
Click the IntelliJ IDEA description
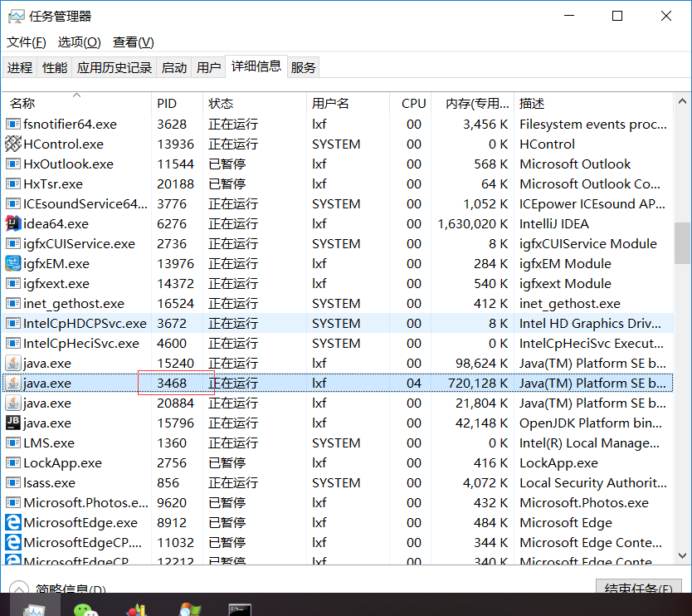554,223
